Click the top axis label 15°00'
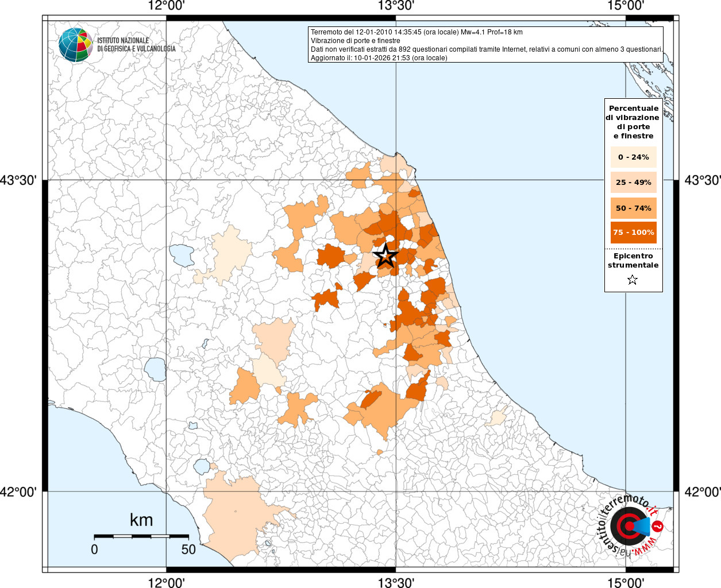 (626, 6)
